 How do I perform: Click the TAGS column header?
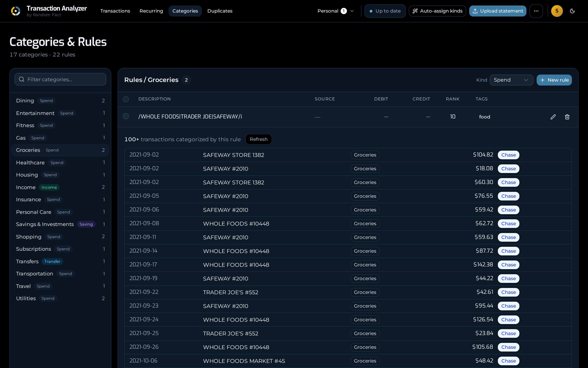tap(482, 99)
